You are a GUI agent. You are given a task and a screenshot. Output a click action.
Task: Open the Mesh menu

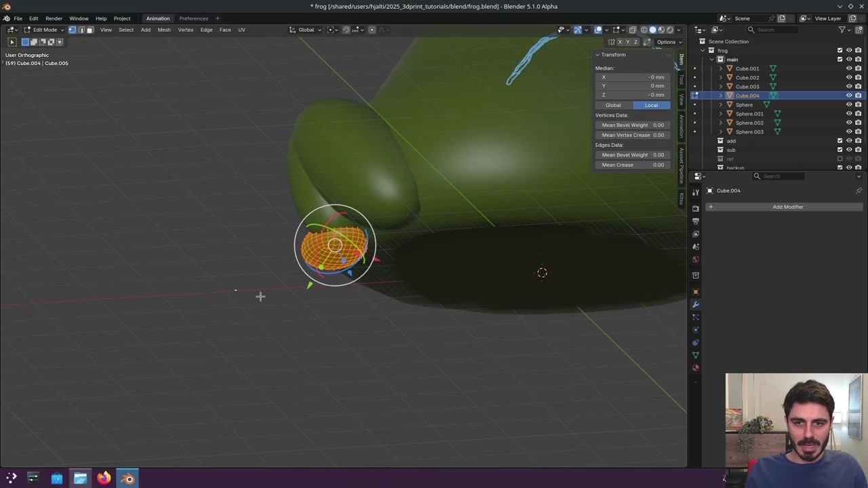(164, 30)
